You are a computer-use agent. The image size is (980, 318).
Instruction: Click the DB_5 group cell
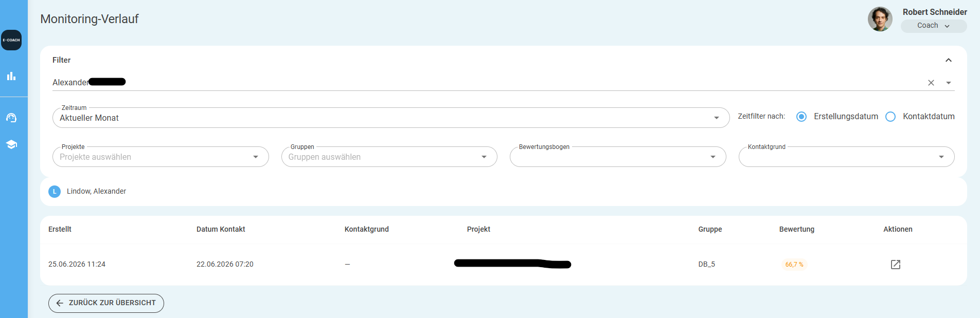[x=706, y=264]
